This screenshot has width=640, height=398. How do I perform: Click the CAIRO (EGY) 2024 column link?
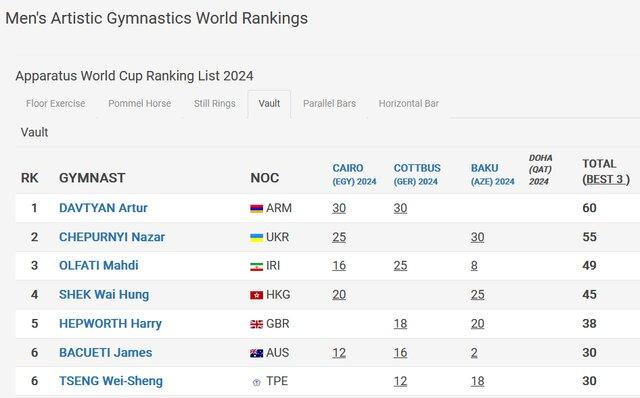(x=354, y=174)
